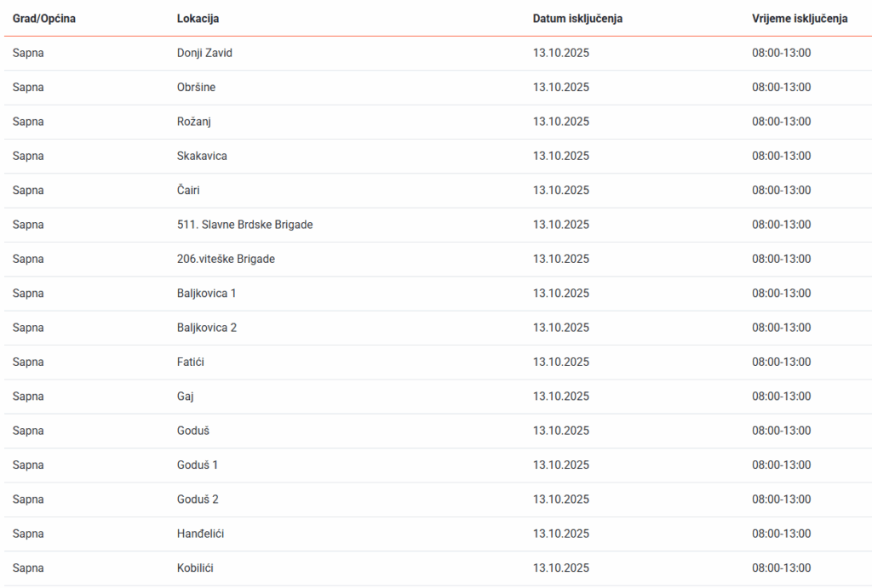This screenshot has height=588, width=872.
Task: Click the Baljkovica 2 location cell
Action: point(207,328)
